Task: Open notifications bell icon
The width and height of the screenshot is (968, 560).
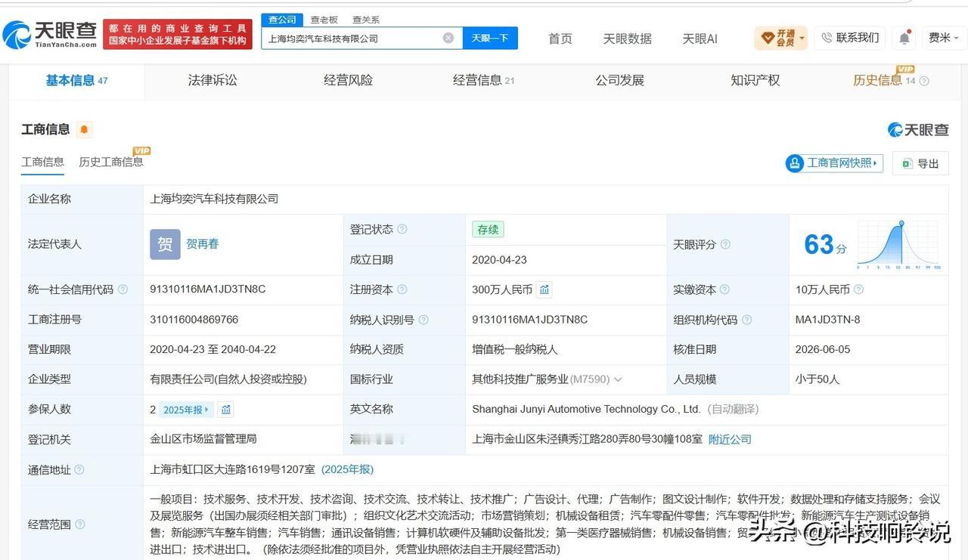Action: coord(904,38)
